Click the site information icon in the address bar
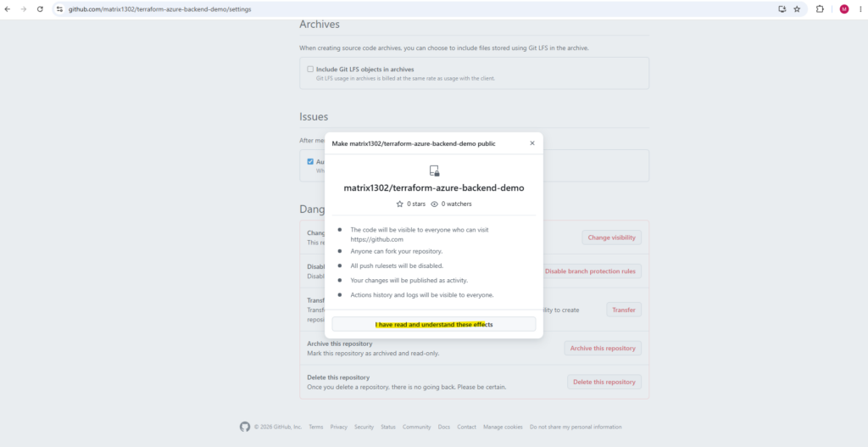The image size is (868, 447). (x=60, y=8)
